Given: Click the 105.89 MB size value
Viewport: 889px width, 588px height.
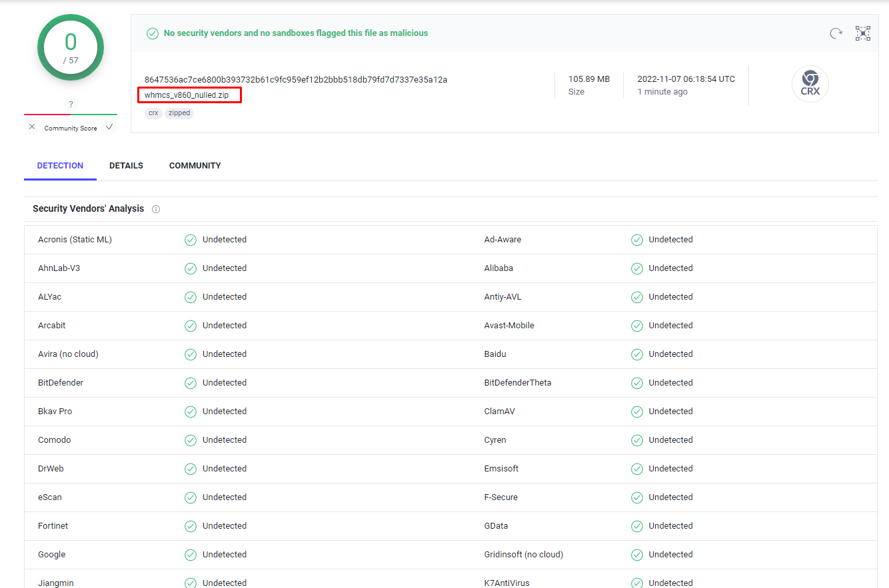Looking at the screenshot, I should [589, 79].
